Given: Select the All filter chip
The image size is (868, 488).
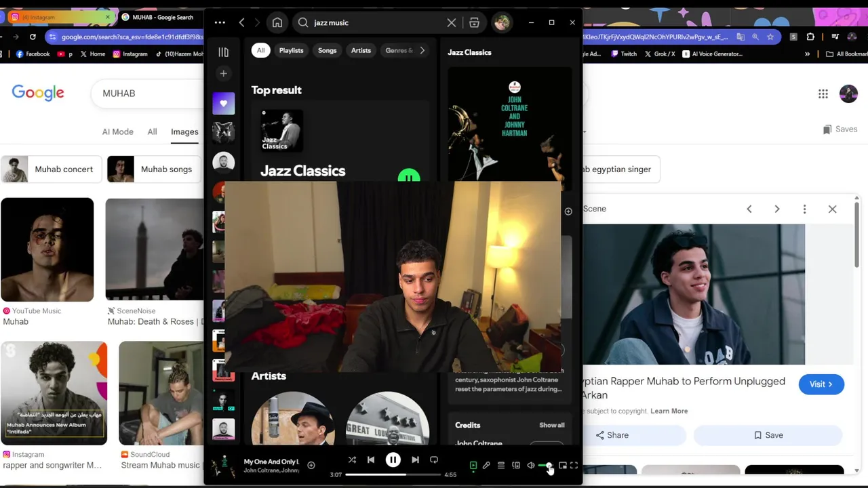Looking at the screenshot, I should point(260,50).
